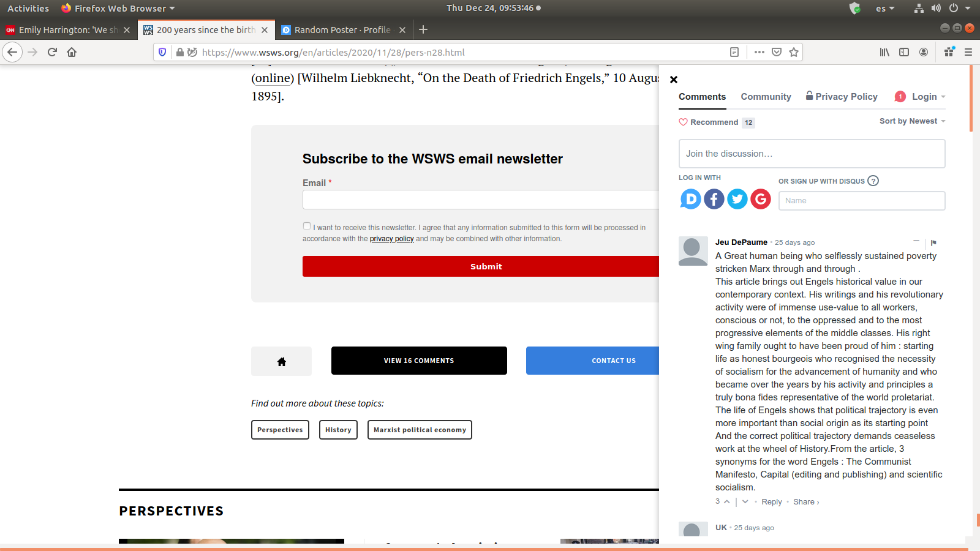Click the View 16 Comments button

pyautogui.click(x=419, y=361)
